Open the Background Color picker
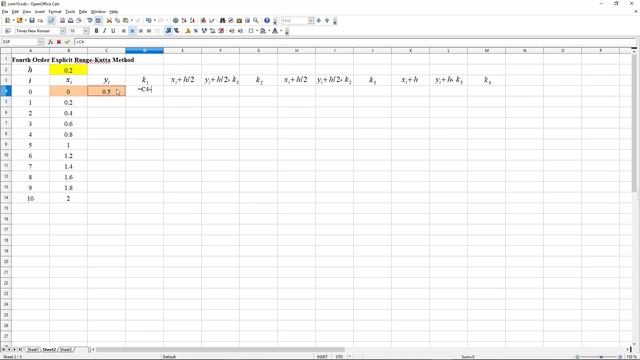Viewport: 640px width, 360px height. pyautogui.click(x=263, y=31)
